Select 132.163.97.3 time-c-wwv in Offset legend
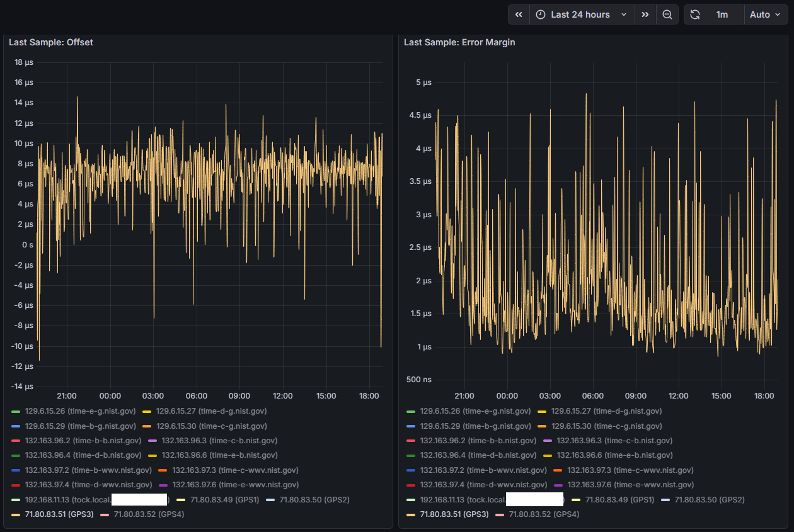The image size is (794, 532). pyautogui.click(x=235, y=470)
